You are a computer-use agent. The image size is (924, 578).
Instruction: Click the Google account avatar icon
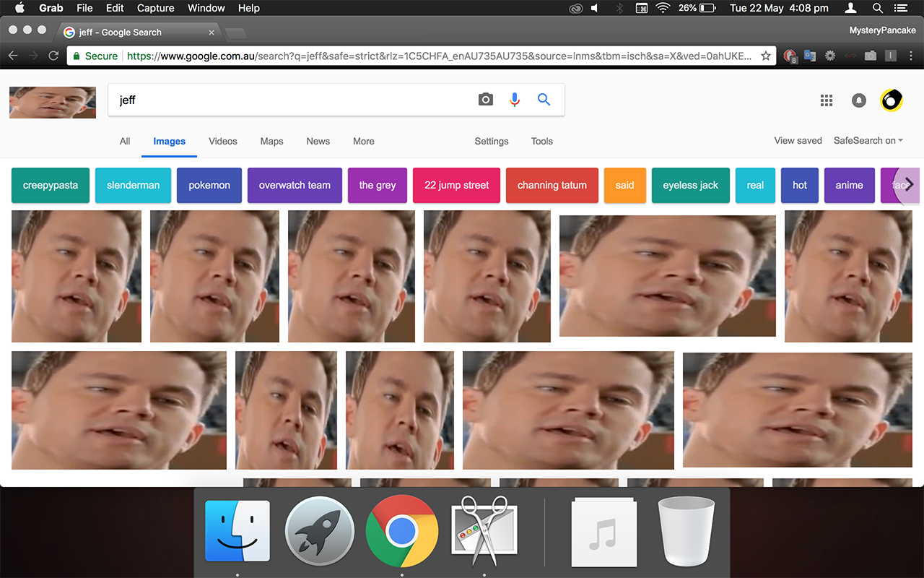(891, 100)
